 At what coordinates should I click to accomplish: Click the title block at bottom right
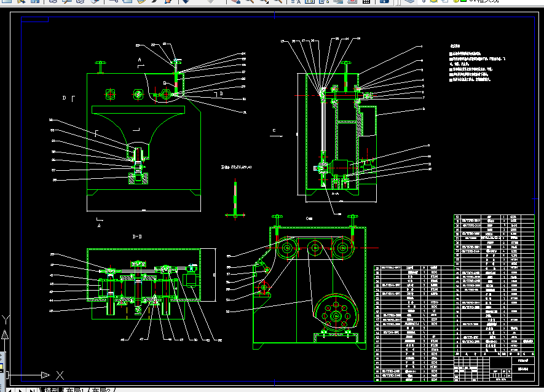[x=494, y=369]
